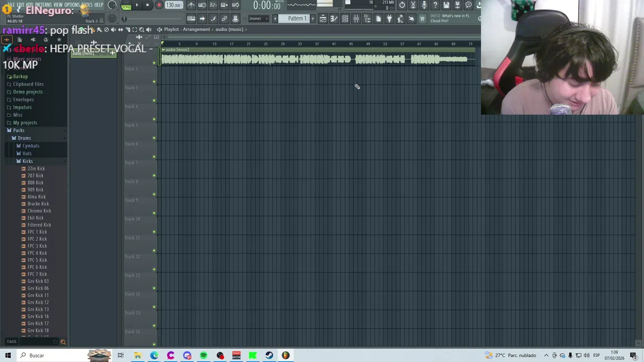This screenshot has height=362, width=644.
Task: Open the help question mark icon
Action: [435, 5]
